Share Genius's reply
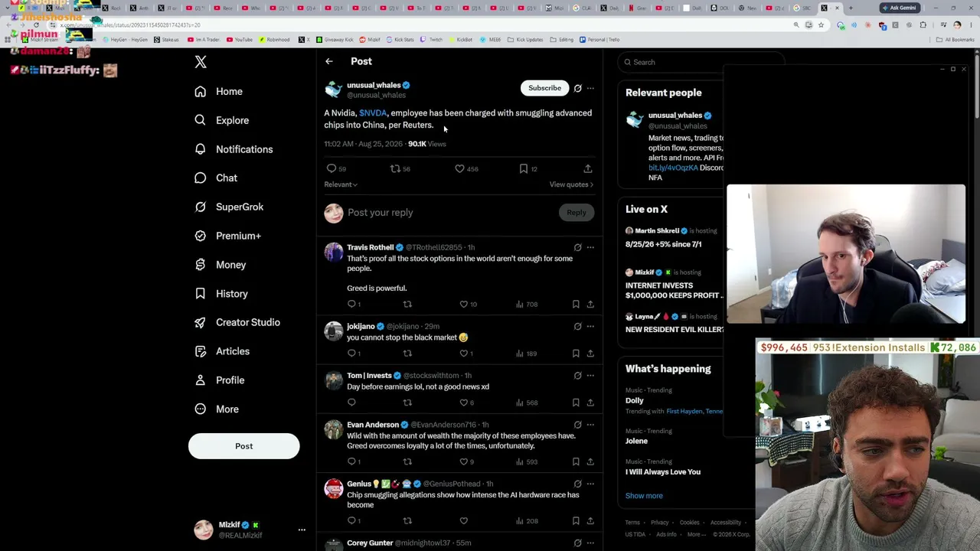980x551 pixels. [590, 521]
